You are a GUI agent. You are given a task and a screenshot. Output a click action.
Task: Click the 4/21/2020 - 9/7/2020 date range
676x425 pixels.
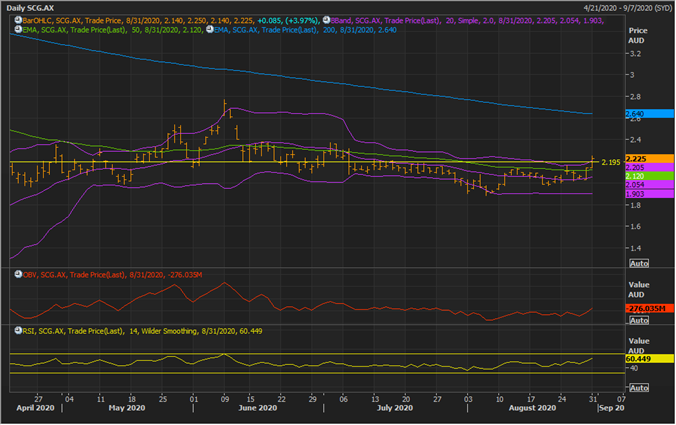point(627,8)
